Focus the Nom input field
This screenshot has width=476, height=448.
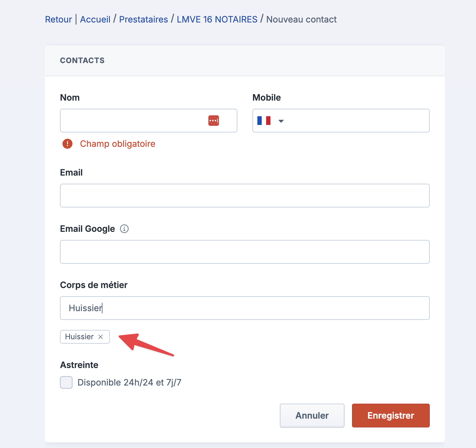point(149,121)
